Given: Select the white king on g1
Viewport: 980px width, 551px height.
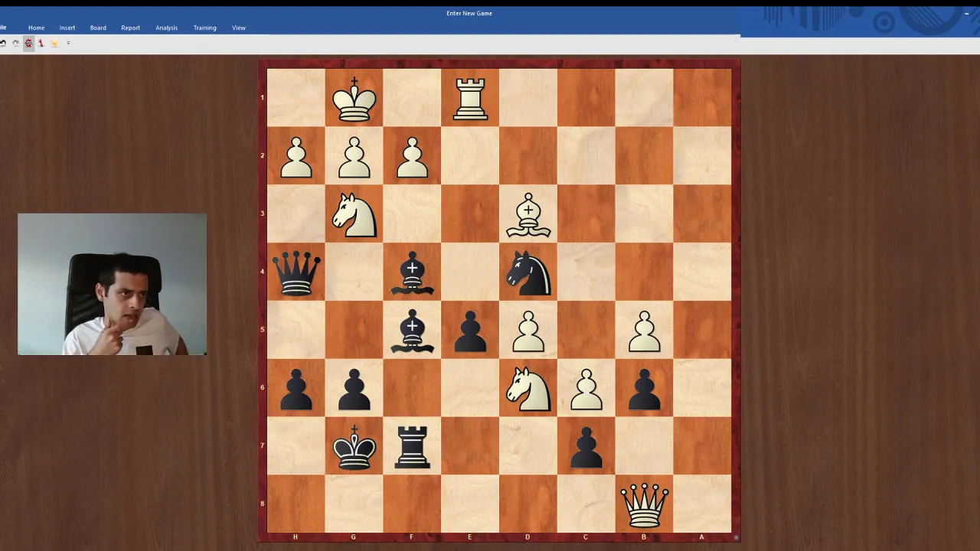Looking at the screenshot, I should [x=354, y=99].
